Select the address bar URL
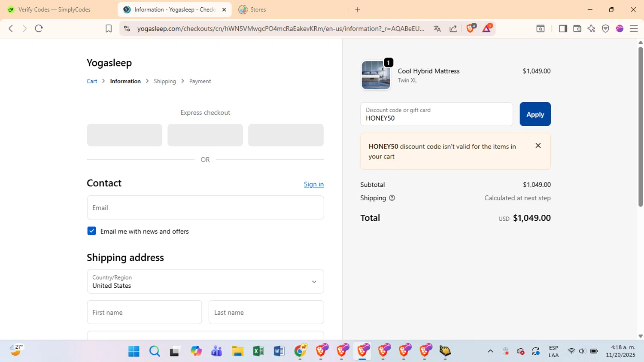This screenshot has height=362, width=644. click(x=281, y=28)
